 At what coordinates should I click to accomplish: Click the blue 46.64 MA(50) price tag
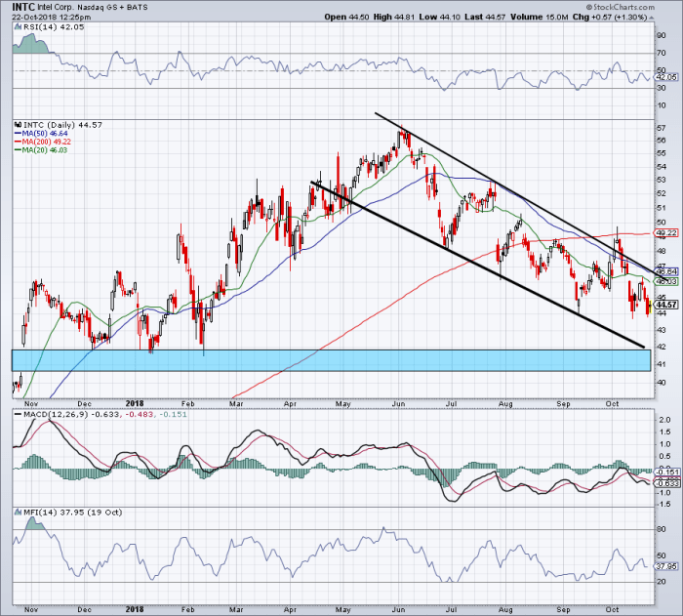pos(666,271)
